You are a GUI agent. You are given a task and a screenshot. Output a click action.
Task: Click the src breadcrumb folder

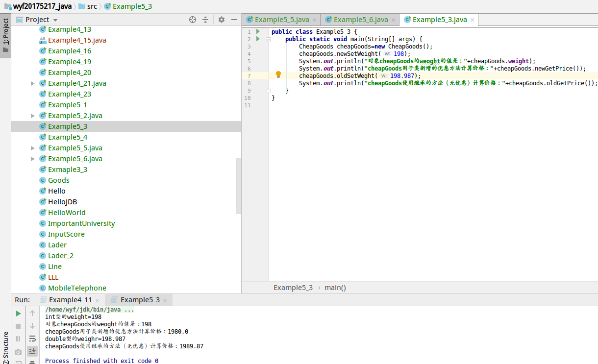[x=88, y=6]
